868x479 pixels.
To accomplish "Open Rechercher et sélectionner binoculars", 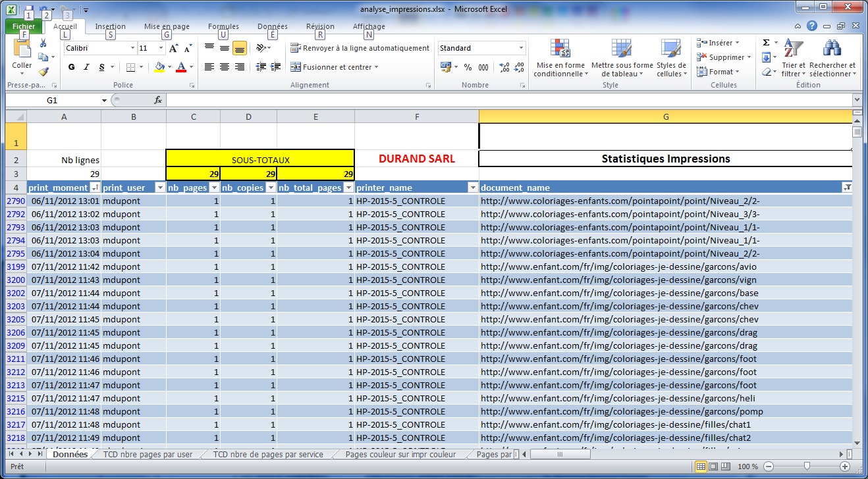I will pyautogui.click(x=832, y=58).
